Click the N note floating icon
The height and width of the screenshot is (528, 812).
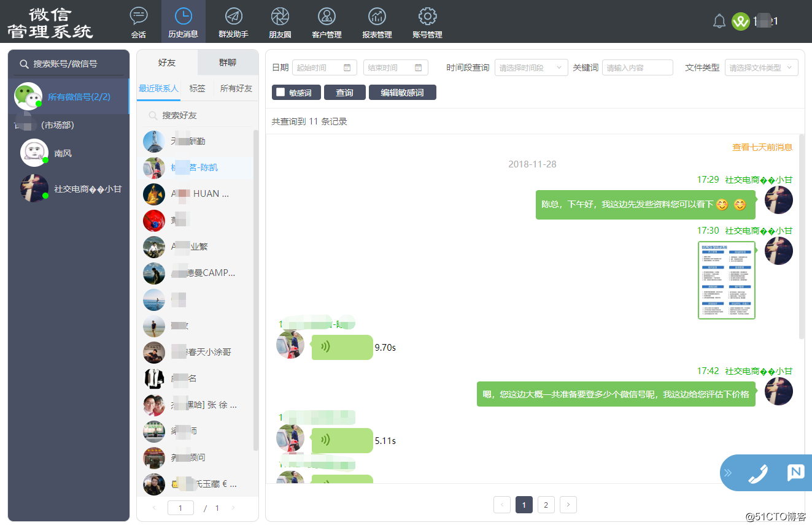795,473
